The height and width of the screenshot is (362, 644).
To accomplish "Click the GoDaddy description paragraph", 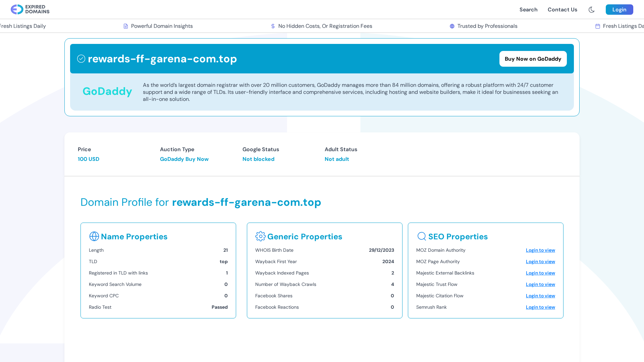I will (x=351, y=92).
